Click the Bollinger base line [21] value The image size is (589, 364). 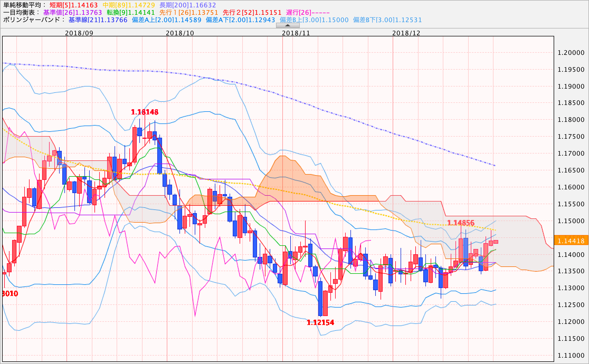(x=98, y=20)
